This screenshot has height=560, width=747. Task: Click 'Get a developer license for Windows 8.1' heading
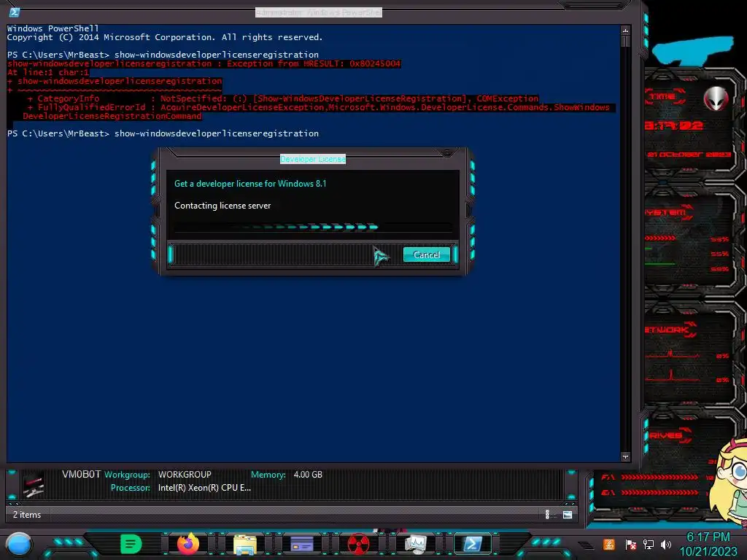pos(250,184)
